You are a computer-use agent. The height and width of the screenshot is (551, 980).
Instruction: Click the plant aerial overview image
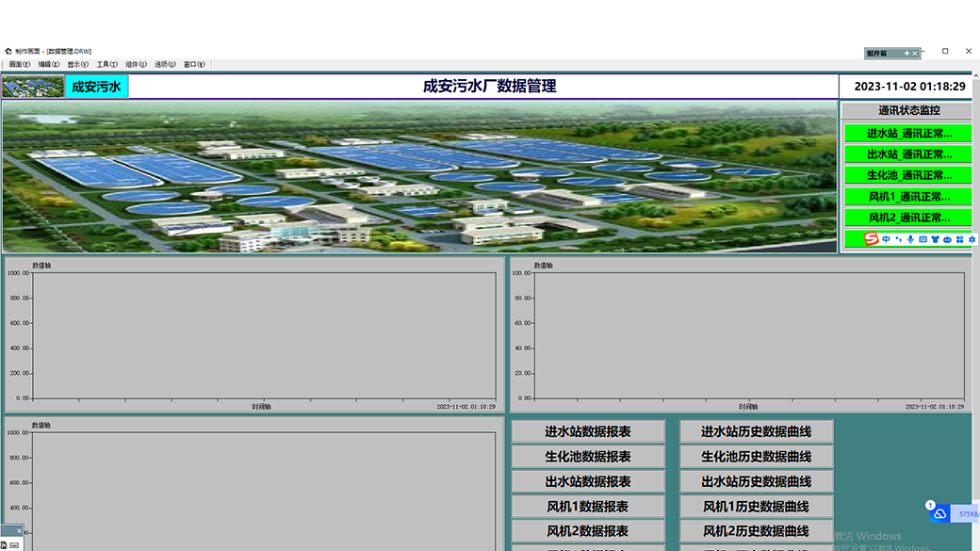(419, 177)
